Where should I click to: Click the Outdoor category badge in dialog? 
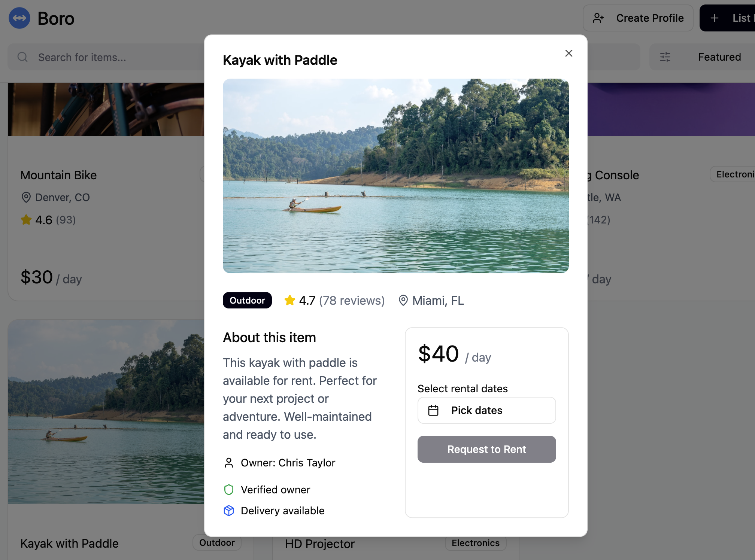click(247, 300)
